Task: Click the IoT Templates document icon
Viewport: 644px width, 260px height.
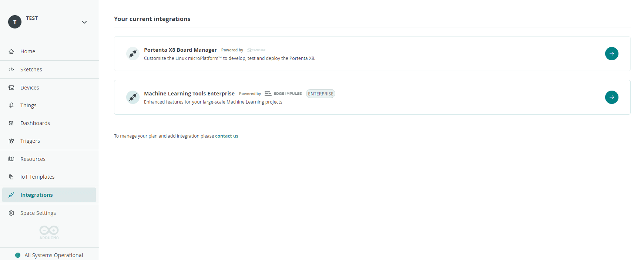Action: [11, 177]
